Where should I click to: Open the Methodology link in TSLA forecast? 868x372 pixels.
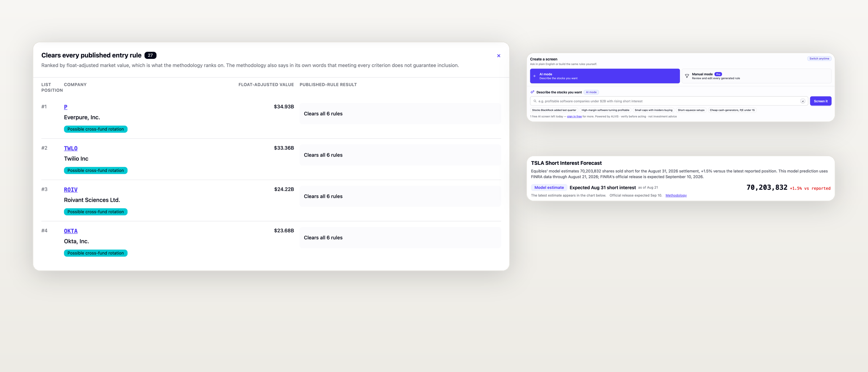[676, 196]
